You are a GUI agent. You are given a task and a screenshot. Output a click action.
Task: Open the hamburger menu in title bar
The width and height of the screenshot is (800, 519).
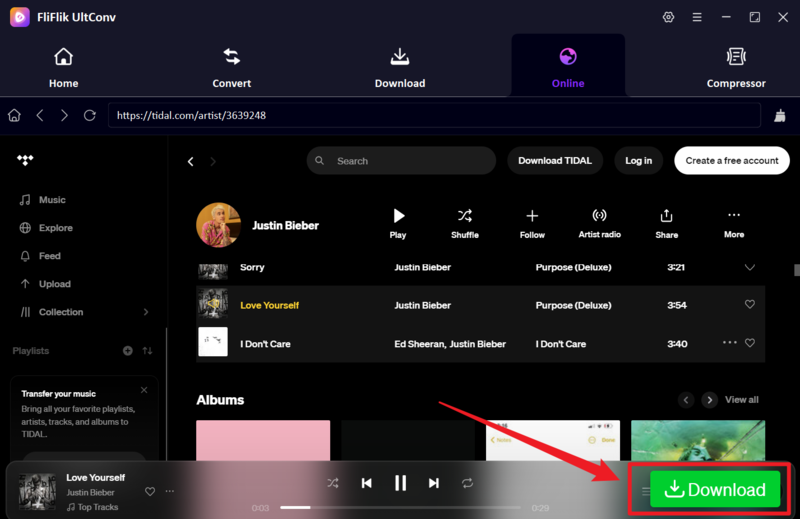pos(697,17)
